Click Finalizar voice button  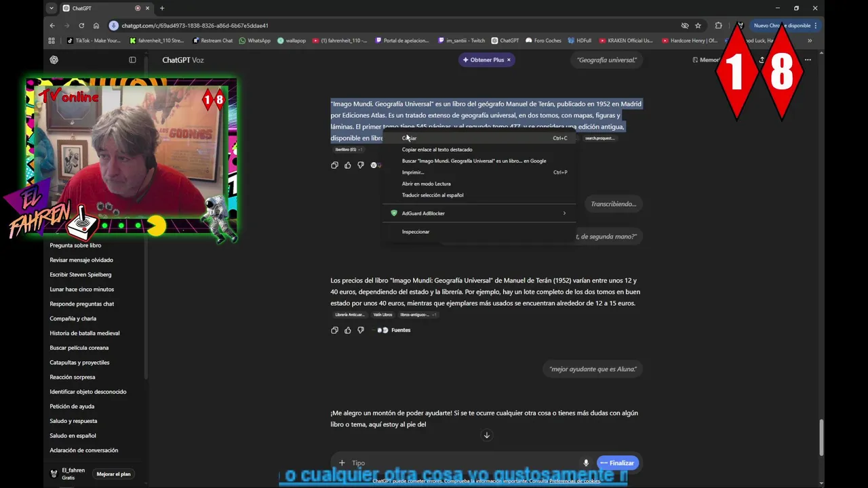tap(618, 463)
